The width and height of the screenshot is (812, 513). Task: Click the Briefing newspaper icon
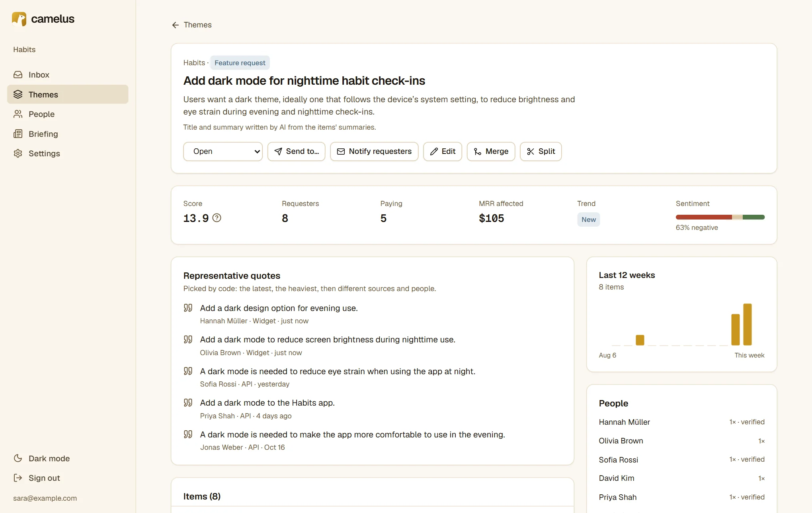[18, 134]
